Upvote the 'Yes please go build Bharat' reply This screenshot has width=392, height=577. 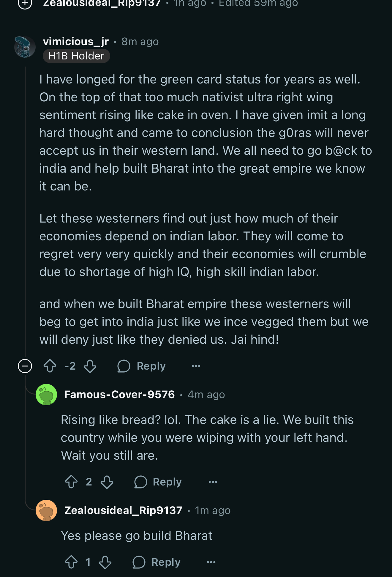71,562
